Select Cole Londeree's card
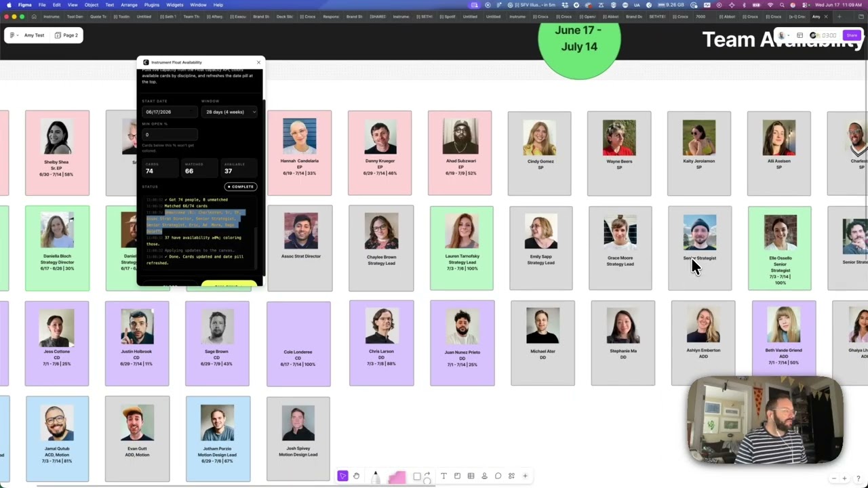868x488 pixels. (298, 344)
